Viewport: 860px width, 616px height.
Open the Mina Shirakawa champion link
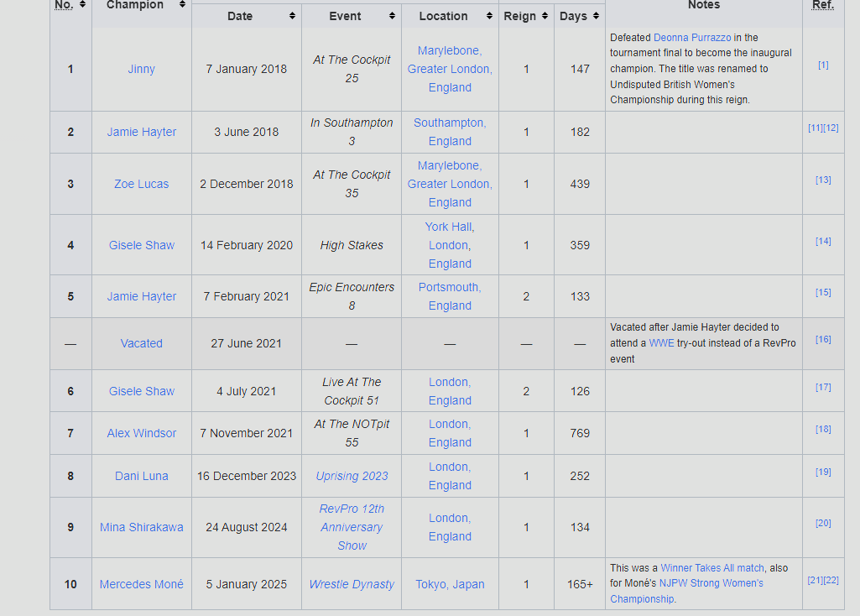click(141, 527)
